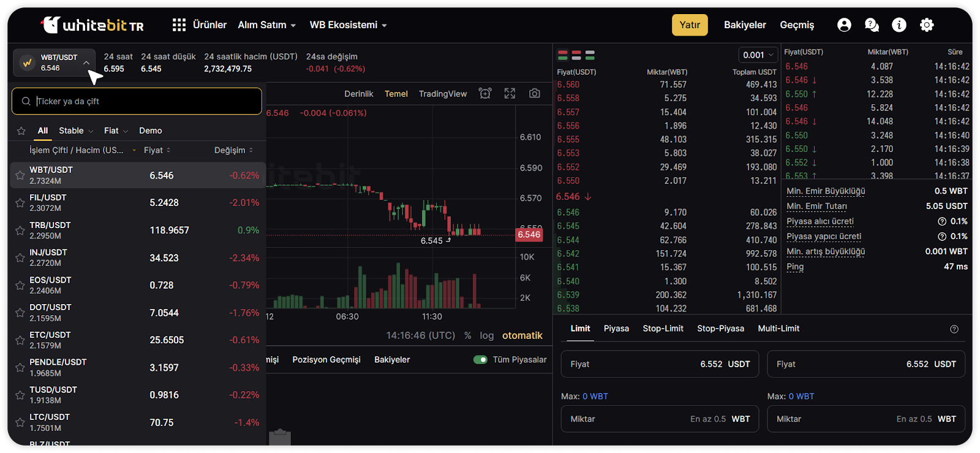Show buy-only order book view icon
The image size is (980, 453).
click(590, 56)
